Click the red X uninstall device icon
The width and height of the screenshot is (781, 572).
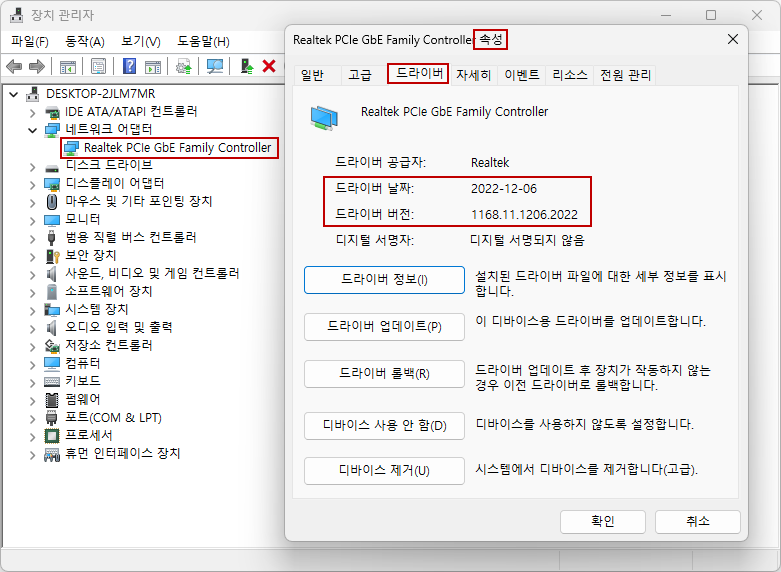pos(269,66)
